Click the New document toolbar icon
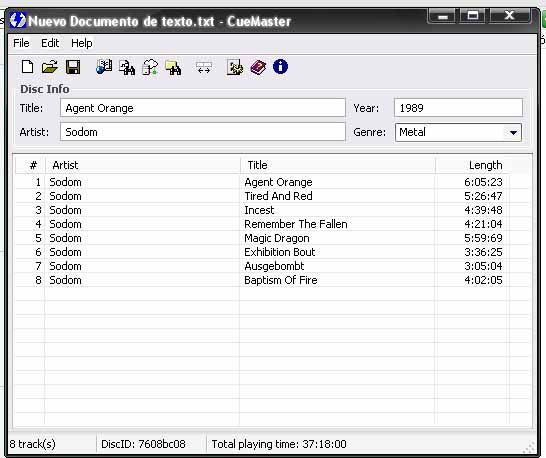 28,67
